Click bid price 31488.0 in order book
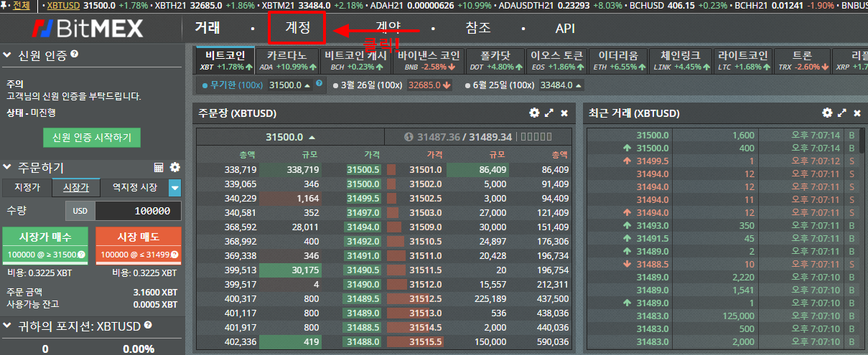The width and height of the screenshot is (868, 355). [x=363, y=342]
